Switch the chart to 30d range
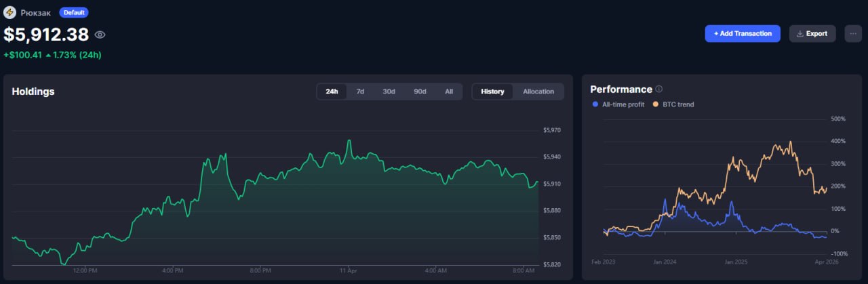Screen dimensions: 868x284 point(389,92)
